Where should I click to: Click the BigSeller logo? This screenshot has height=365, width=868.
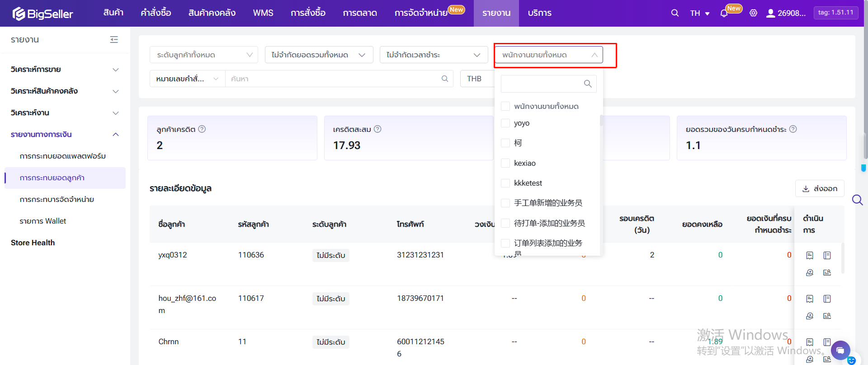coord(43,14)
